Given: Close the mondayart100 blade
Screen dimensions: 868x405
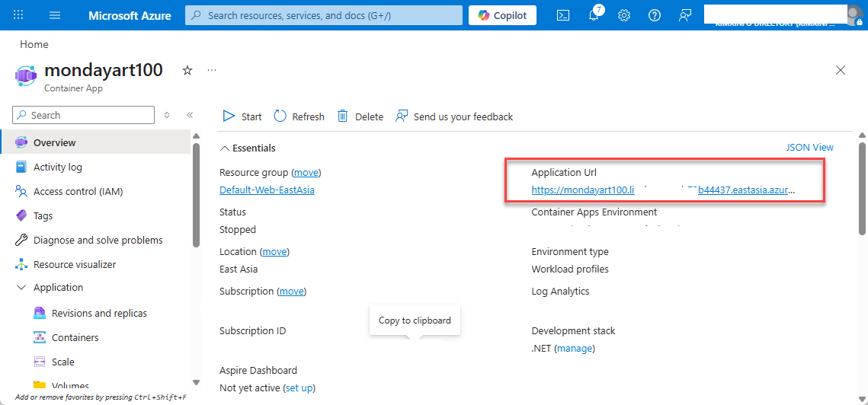Looking at the screenshot, I should [841, 70].
